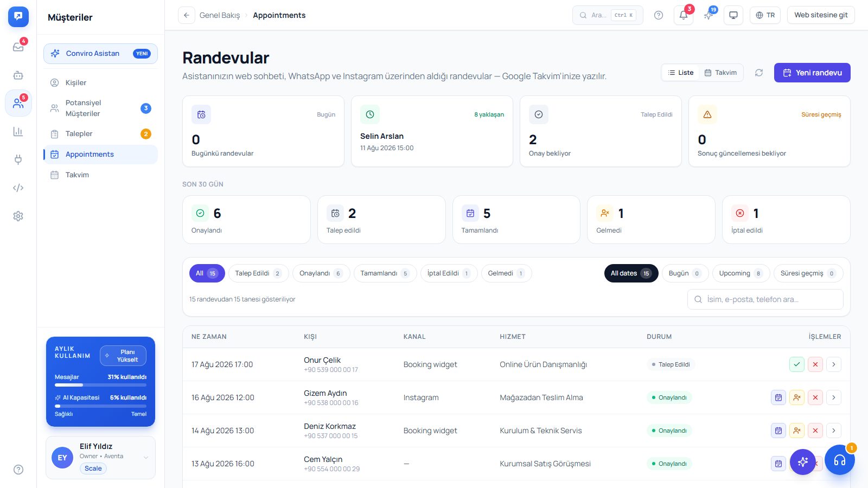Click the Scale plan badge
The width and height of the screenshot is (868, 488).
coord(93,468)
